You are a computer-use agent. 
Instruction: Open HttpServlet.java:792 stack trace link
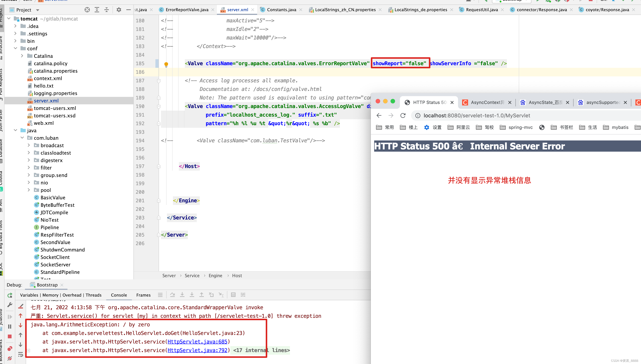[198, 350]
